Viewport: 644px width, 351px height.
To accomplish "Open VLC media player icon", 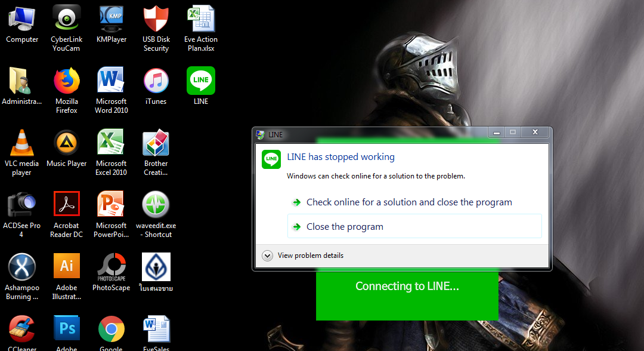I will click(22, 143).
